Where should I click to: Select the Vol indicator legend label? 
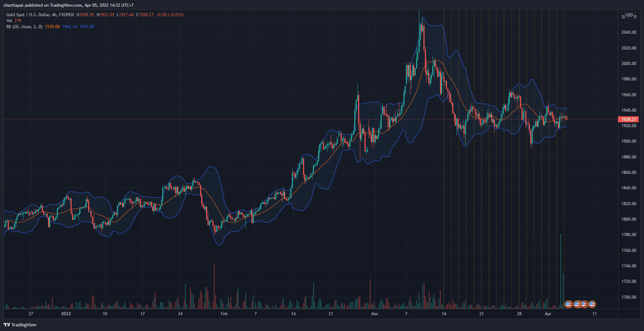[9, 21]
